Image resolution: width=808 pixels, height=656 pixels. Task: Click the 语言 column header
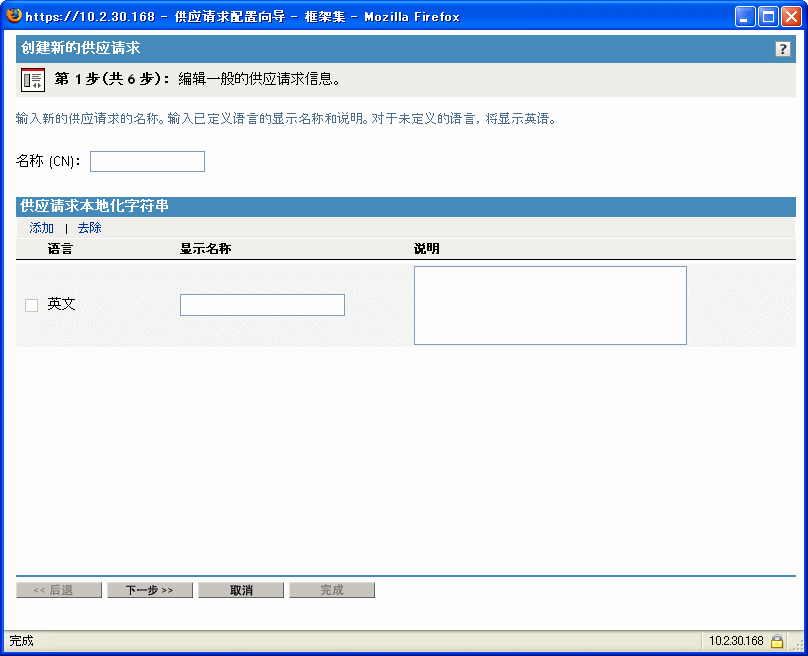(x=59, y=249)
